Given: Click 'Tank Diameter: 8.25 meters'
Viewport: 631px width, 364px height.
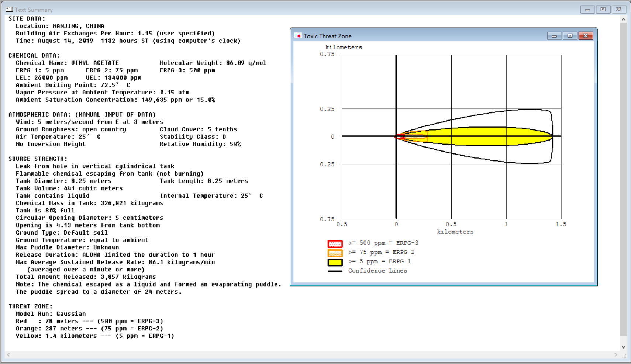Looking at the screenshot, I should (x=64, y=181).
